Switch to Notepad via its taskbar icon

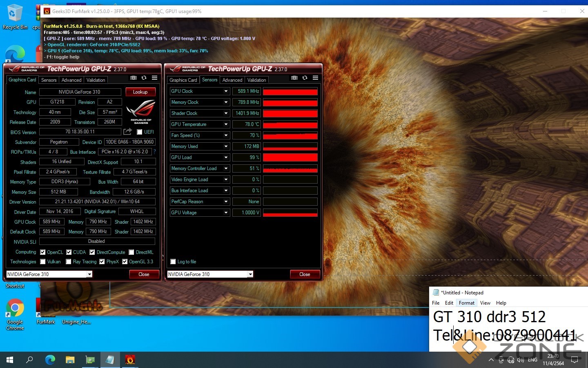110,360
